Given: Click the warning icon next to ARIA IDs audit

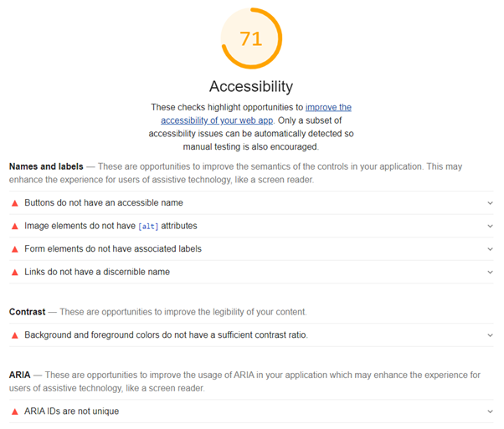Looking at the screenshot, I should [14, 411].
